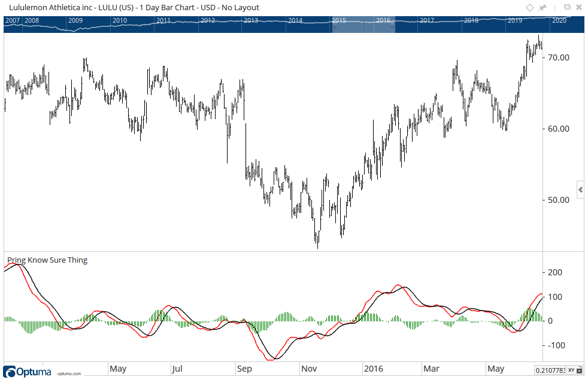Click year 2009 in the overview timeline
The image size is (588, 380).
tap(75, 20)
